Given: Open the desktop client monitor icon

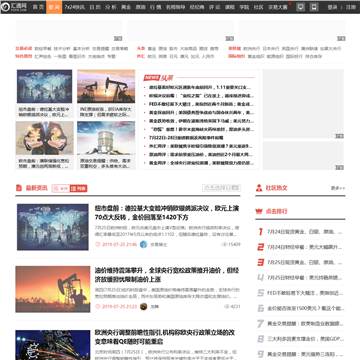Looking at the screenshot, I should (x=300, y=7).
